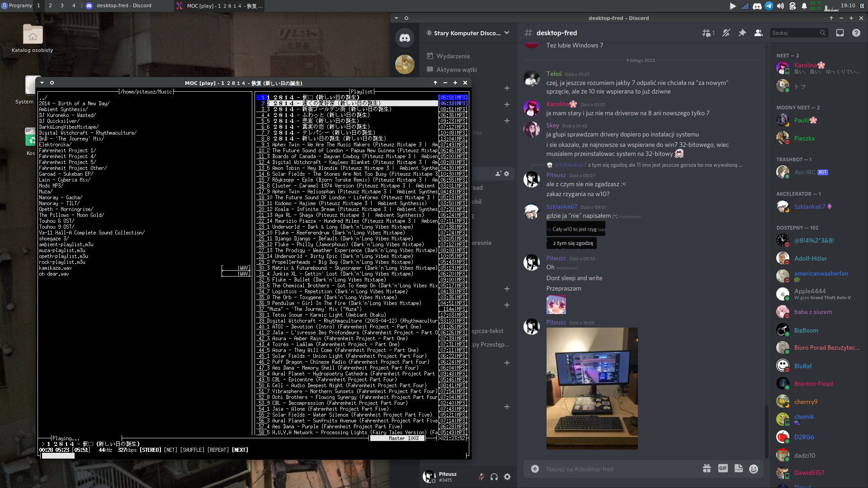Open the sticker picker in Discord
This screenshot has height=488, width=868.
click(x=739, y=469)
